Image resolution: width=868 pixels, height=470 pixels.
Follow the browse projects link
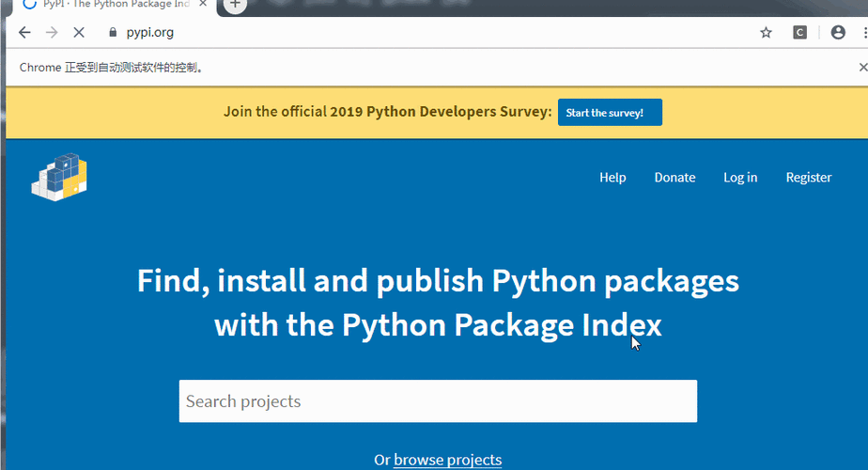click(448, 460)
